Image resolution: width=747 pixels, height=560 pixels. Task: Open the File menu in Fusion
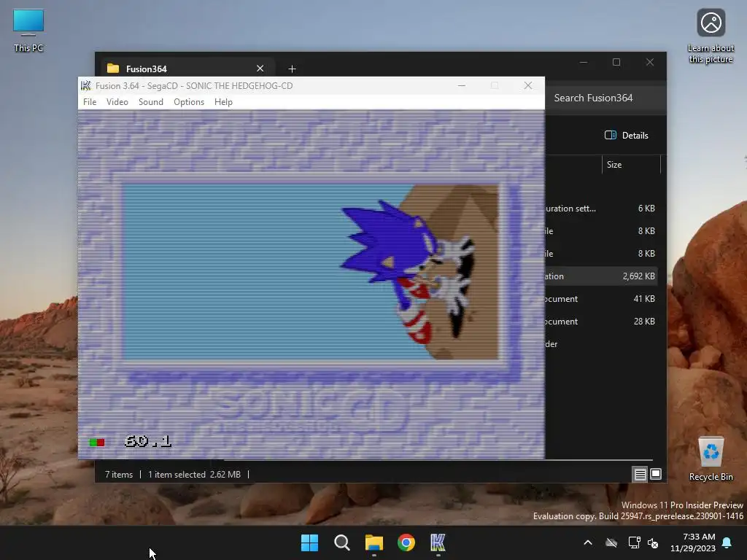coord(90,102)
